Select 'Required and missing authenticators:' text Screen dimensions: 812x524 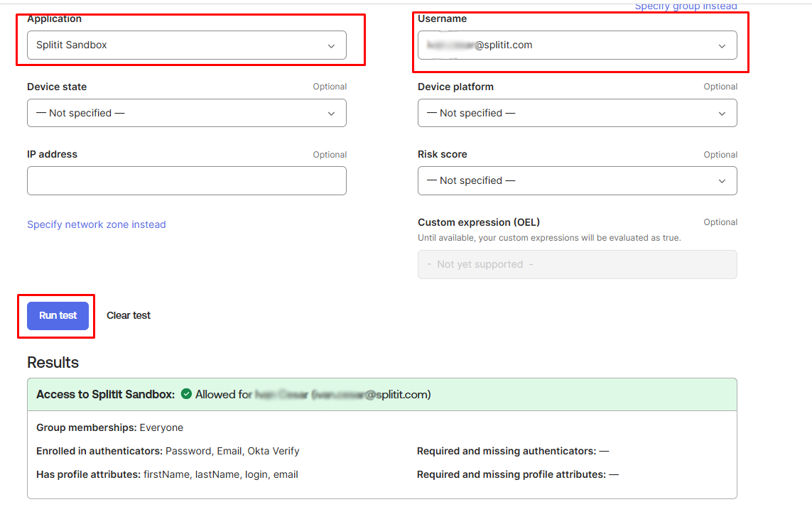tap(507, 451)
